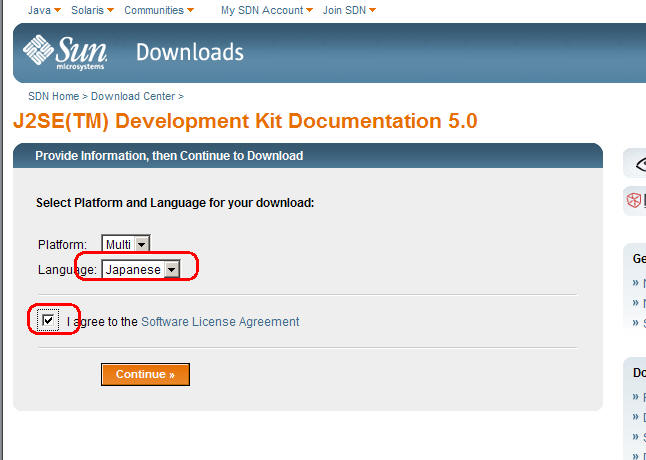Click the orange arrow beside Communities

[191, 11]
